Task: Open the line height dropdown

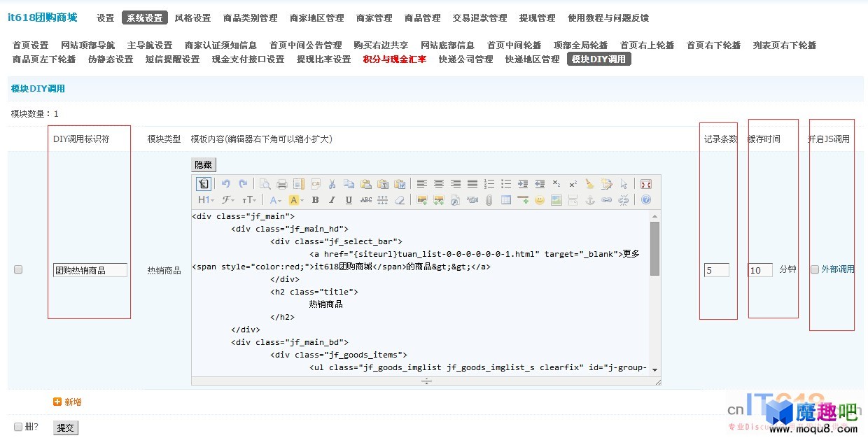Action: coord(383,200)
